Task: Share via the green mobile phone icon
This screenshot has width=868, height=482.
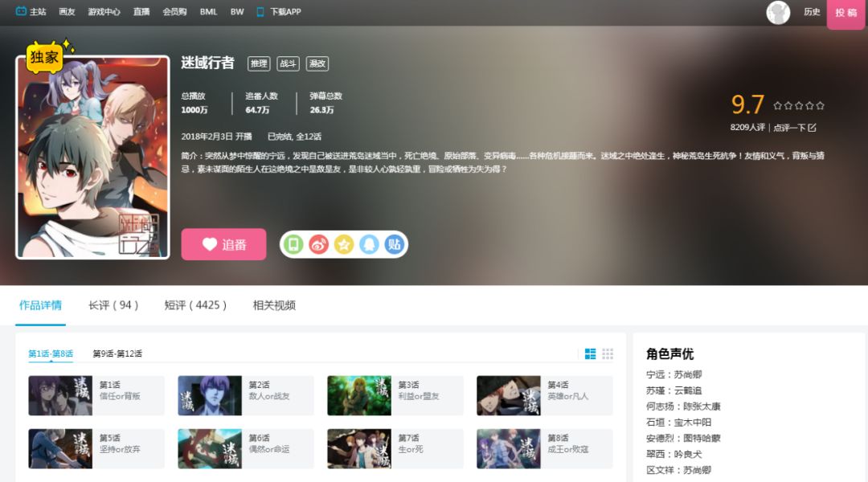Action: [x=293, y=244]
